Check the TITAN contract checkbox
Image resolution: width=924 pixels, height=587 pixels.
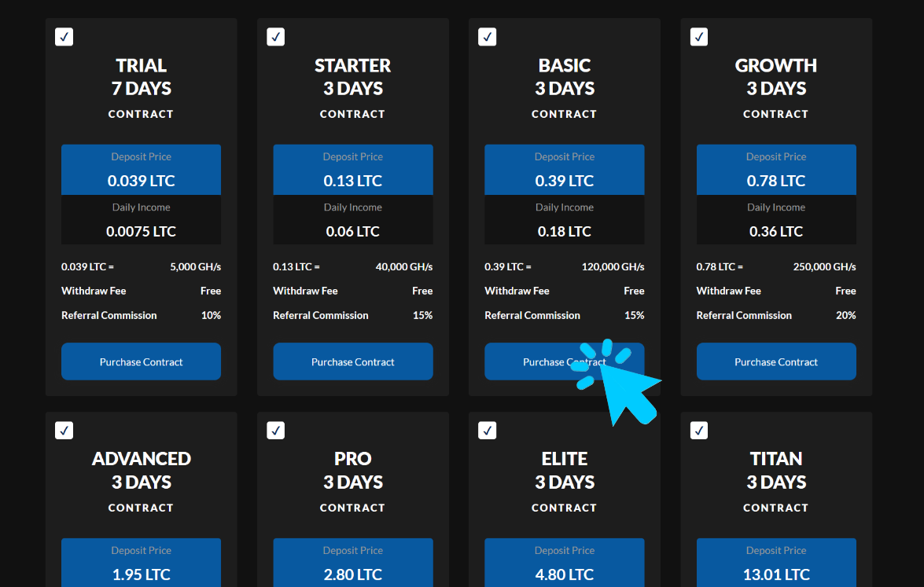coord(698,430)
